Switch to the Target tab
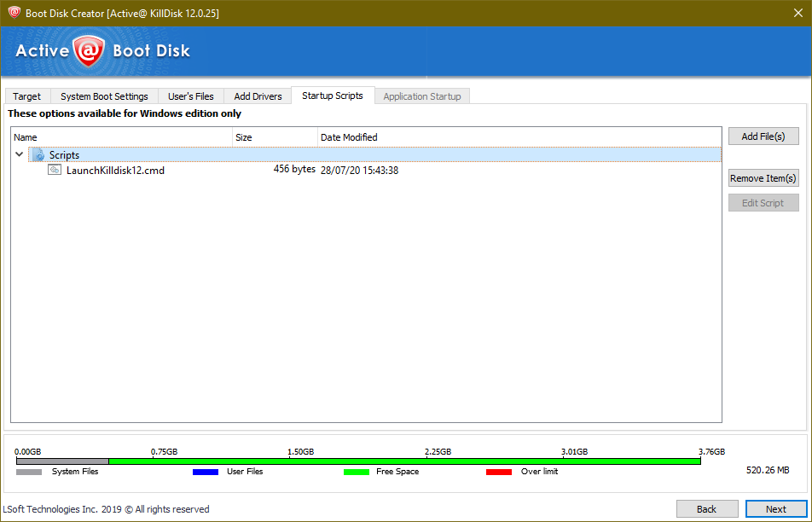812x522 pixels. click(x=26, y=96)
